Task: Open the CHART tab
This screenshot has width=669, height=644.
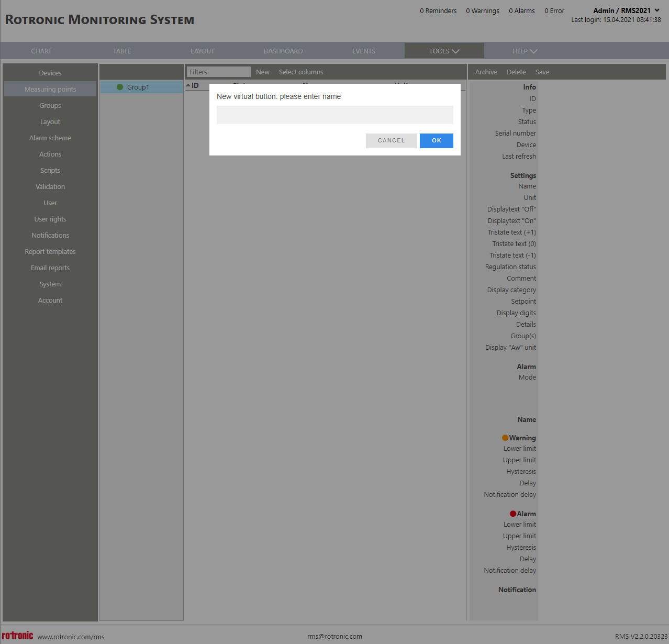Action: click(x=41, y=51)
